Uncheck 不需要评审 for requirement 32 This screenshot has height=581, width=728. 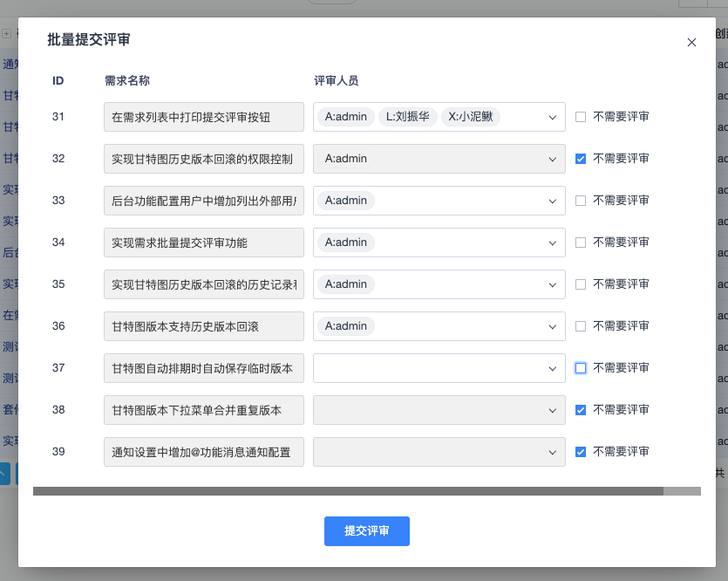[581, 159]
